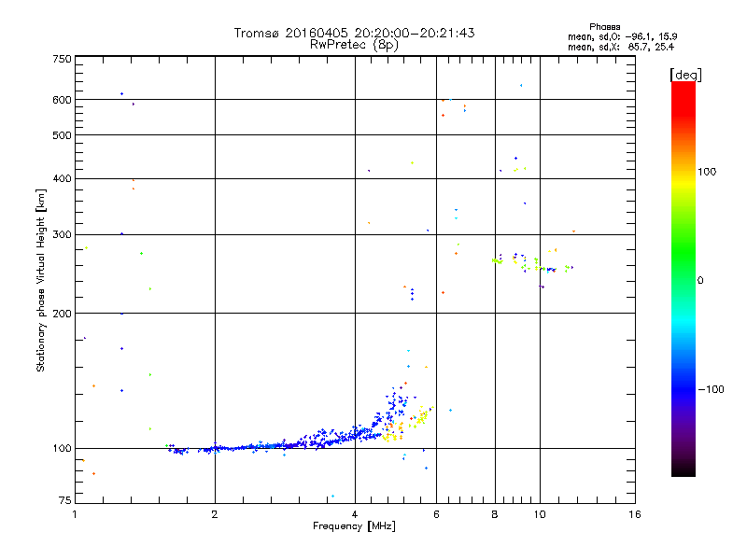
Task: Click the "8" MHz frequency axis tick label
Action: click(x=495, y=514)
